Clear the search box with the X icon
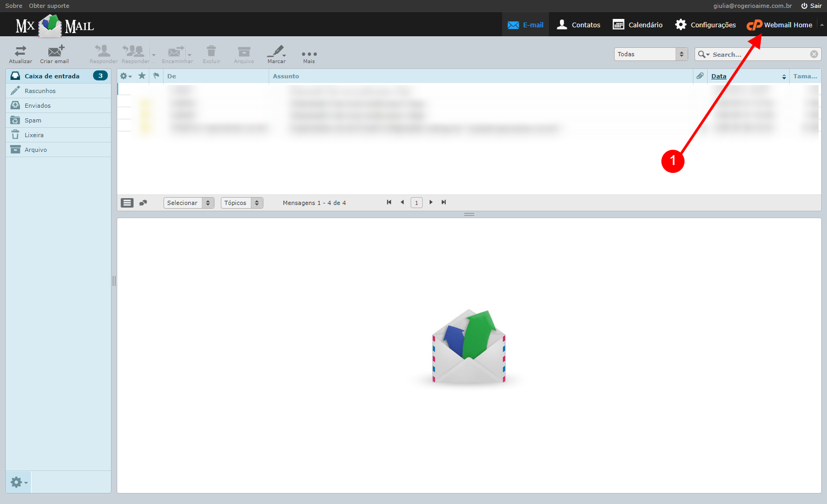 [x=814, y=54]
